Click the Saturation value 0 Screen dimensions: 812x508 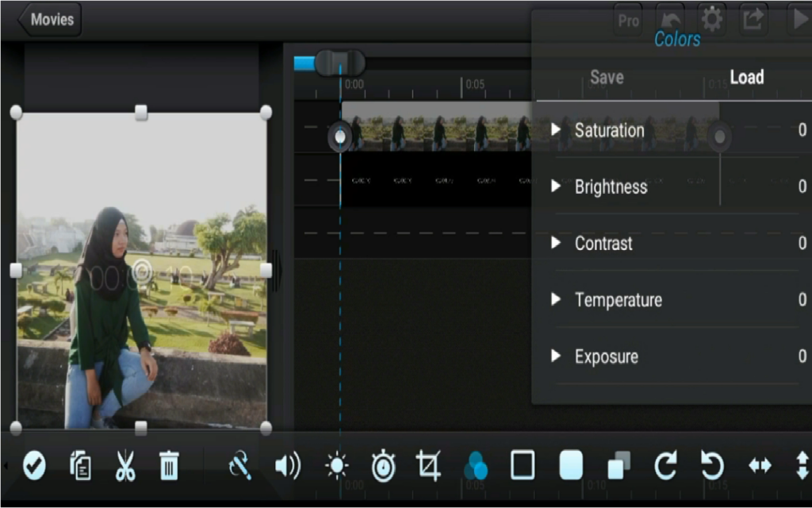click(802, 129)
